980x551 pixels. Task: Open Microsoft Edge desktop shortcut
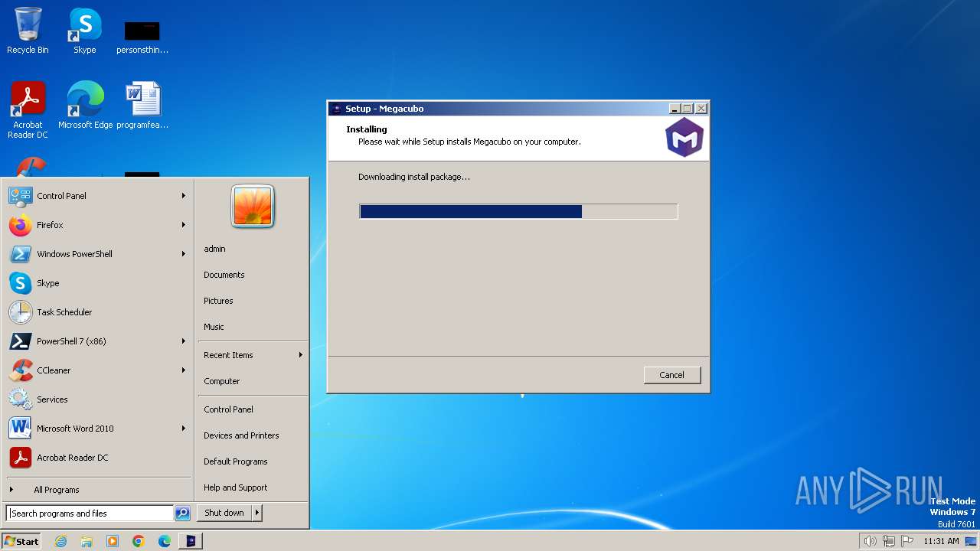85,106
